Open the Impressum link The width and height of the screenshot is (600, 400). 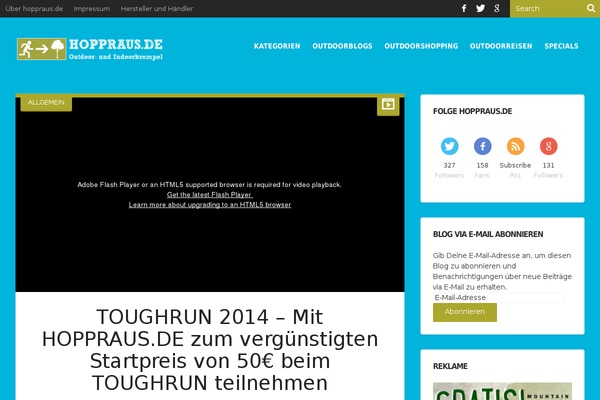[92, 8]
